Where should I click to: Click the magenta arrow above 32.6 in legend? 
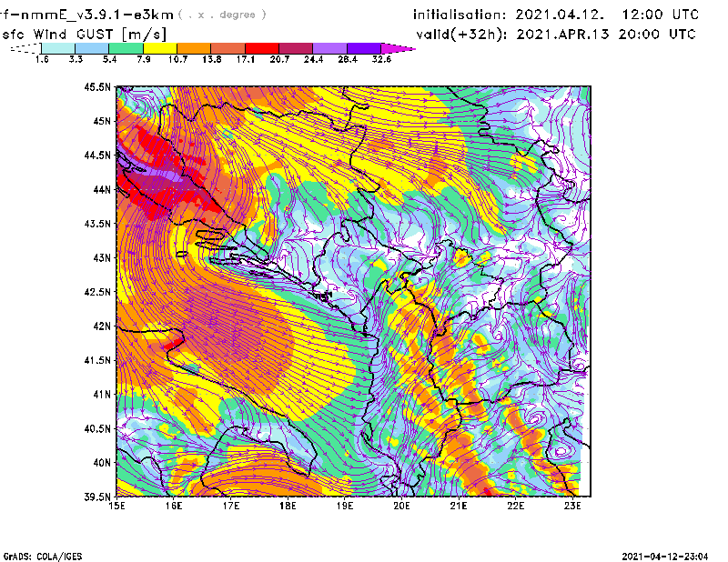click(398, 48)
